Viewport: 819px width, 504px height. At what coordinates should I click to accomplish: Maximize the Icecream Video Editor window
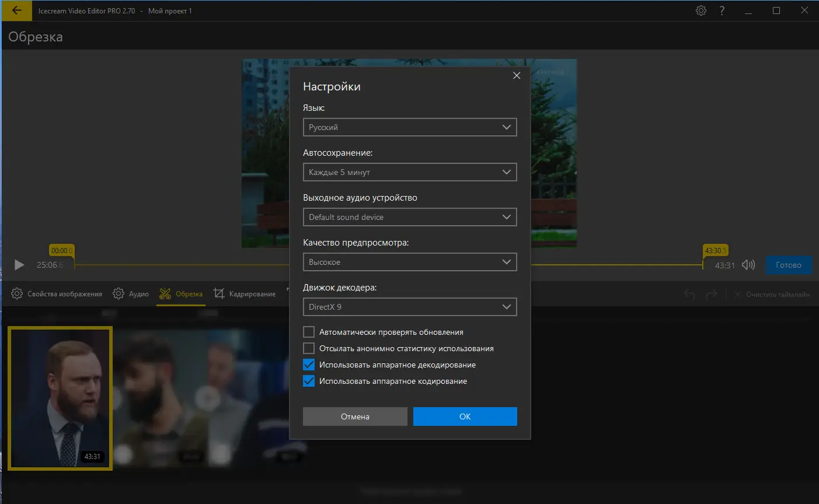[x=776, y=10]
